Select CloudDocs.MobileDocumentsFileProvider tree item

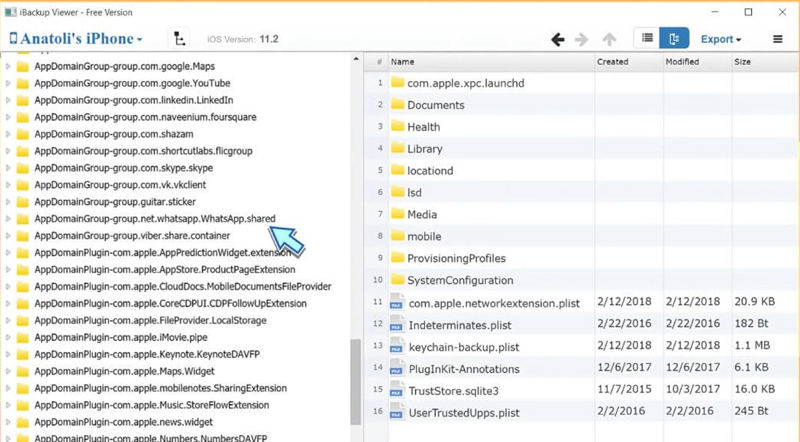point(183,287)
